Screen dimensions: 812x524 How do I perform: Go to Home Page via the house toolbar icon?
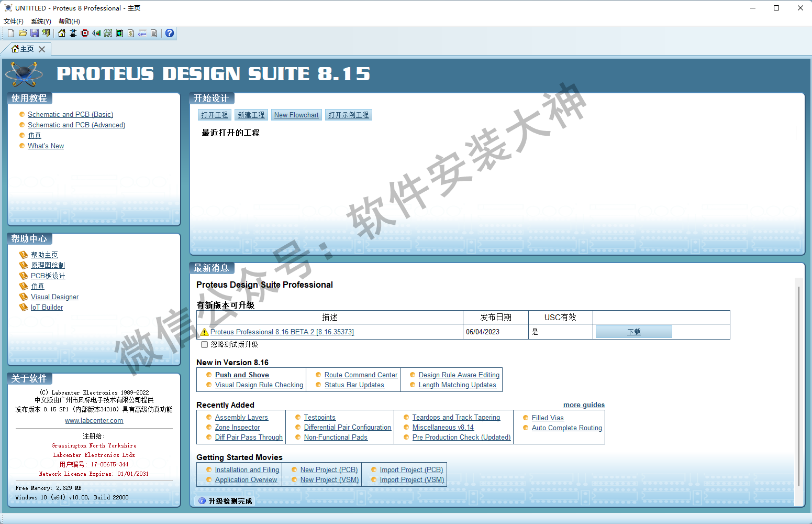click(x=62, y=33)
